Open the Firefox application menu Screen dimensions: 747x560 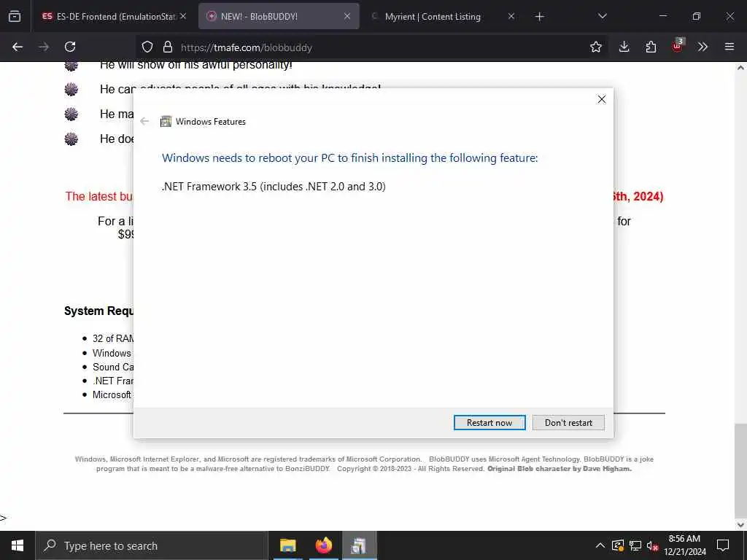[x=729, y=47]
